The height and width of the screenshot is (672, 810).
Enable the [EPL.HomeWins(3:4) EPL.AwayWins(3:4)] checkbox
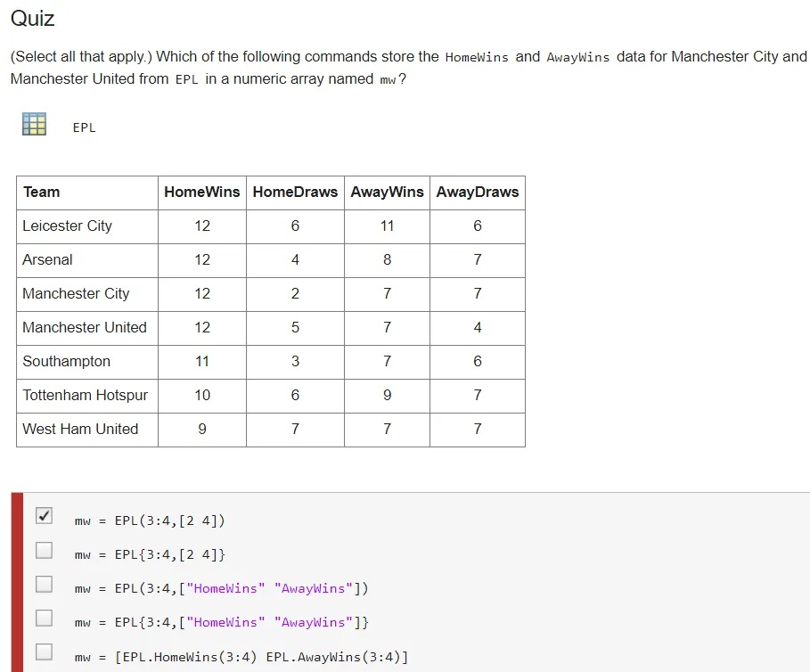click(x=44, y=652)
